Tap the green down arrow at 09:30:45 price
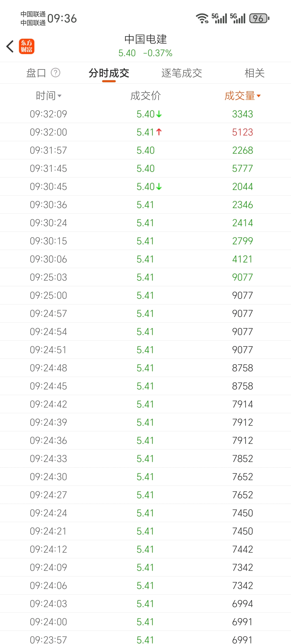Screen dimensions: 291x644 pos(159,187)
